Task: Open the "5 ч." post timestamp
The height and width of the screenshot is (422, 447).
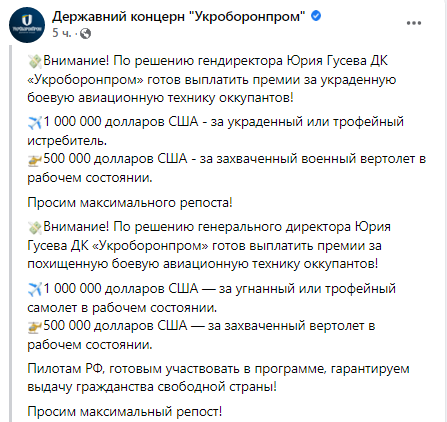Action: click(62, 33)
